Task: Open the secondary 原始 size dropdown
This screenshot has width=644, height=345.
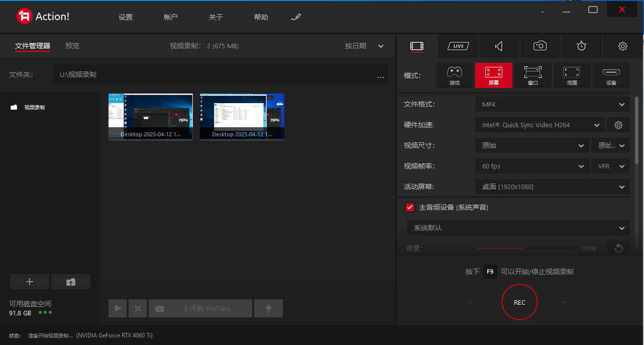Action: tap(610, 145)
